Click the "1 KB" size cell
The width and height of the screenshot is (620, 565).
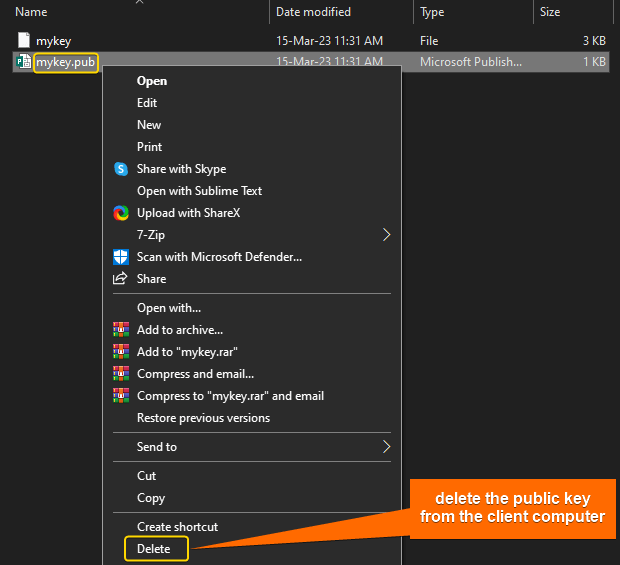(594, 62)
